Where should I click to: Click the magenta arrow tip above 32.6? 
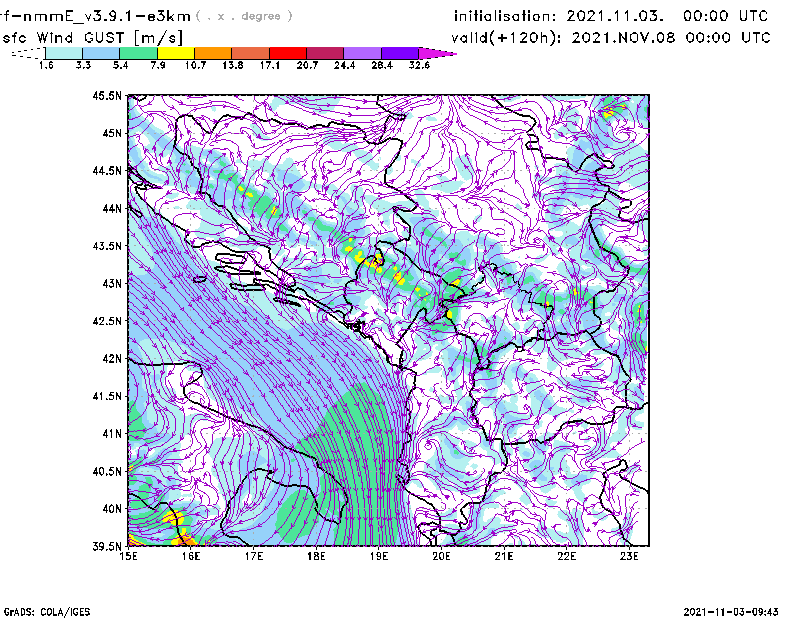[x=437, y=53]
